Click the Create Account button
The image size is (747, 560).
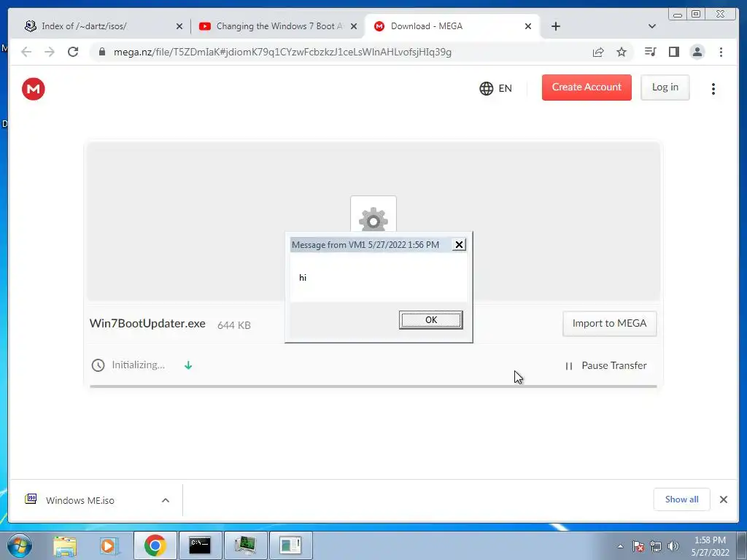click(587, 87)
